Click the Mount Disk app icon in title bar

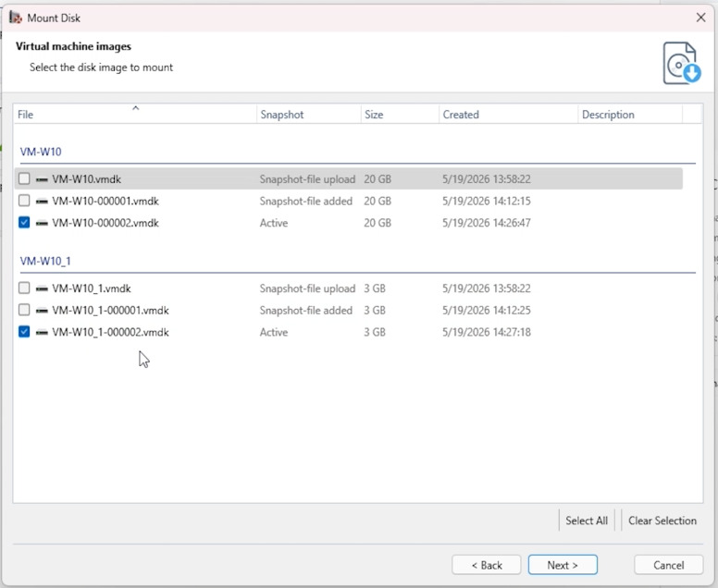[16, 18]
